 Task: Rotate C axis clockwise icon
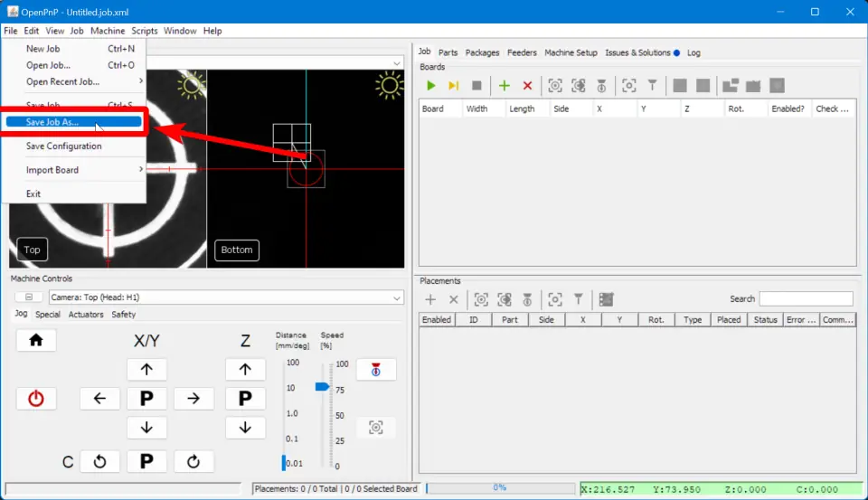coord(193,461)
